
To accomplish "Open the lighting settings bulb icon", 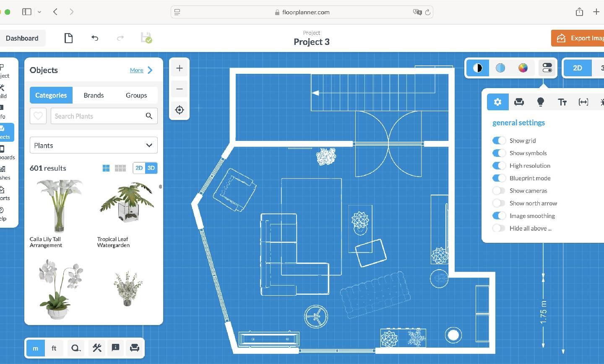I will pos(540,102).
